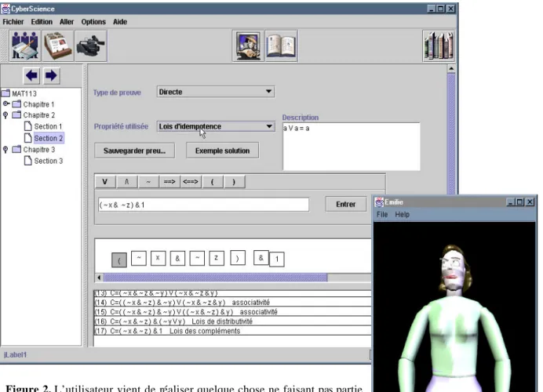The image size is (543, 392).
Task: Open Section 1 in the tree
Action: 43,126
